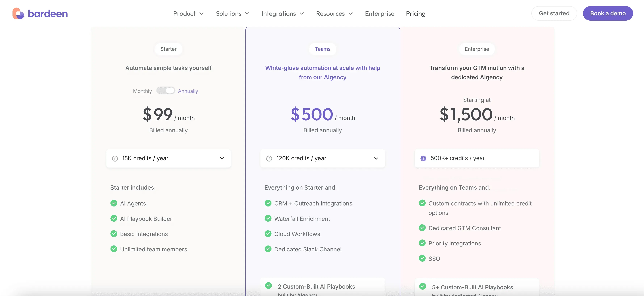Click the chevron arrow in Starter credits selector
The image size is (644, 296).
click(x=222, y=158)
